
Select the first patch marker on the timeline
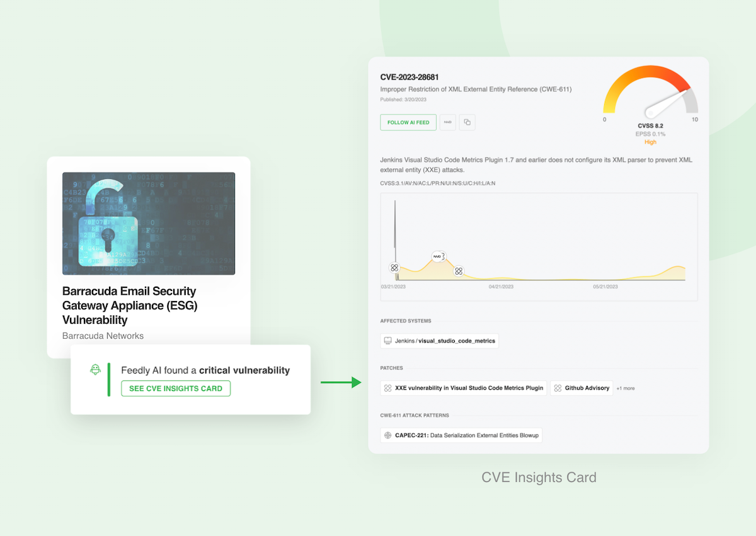(395, 268)
